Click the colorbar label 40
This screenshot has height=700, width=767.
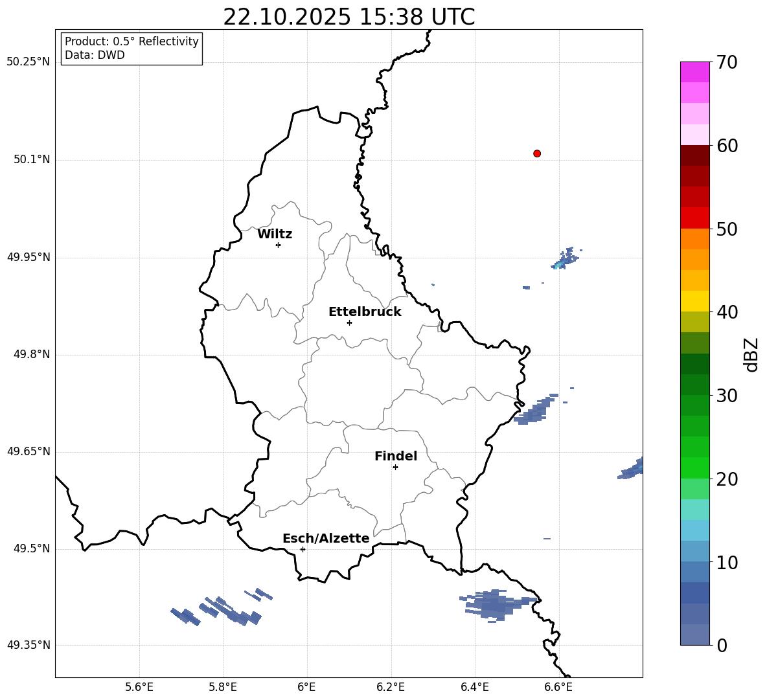[x=727, y=312]
